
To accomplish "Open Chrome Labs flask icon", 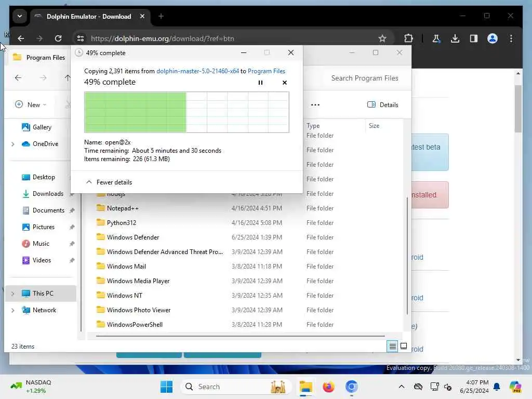I will coord(436,38).
